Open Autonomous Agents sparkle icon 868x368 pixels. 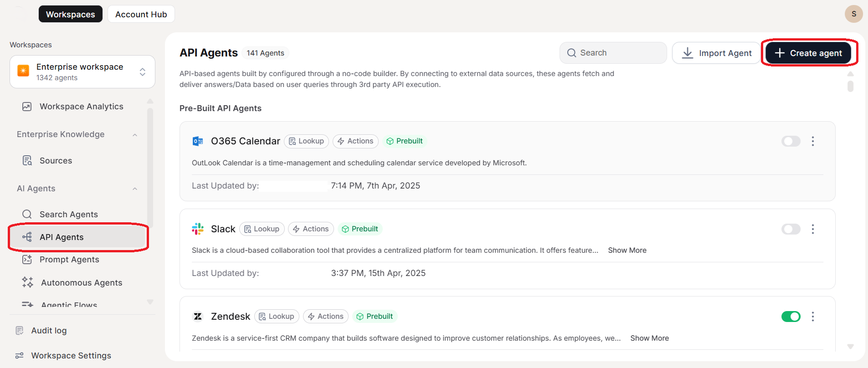(27, 282)
